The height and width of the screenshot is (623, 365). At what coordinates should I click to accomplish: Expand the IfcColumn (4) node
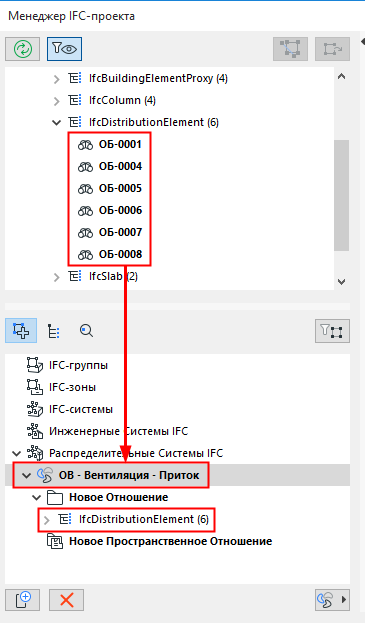[x=56, y=101]
